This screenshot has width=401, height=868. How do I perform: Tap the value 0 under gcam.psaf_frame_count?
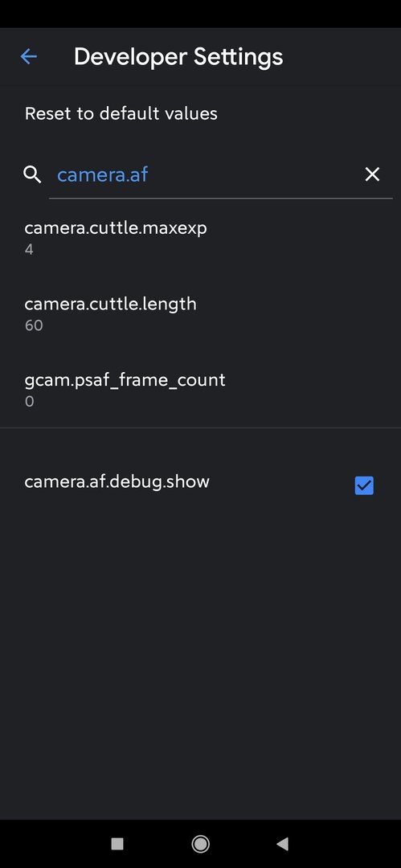(30, 401)
